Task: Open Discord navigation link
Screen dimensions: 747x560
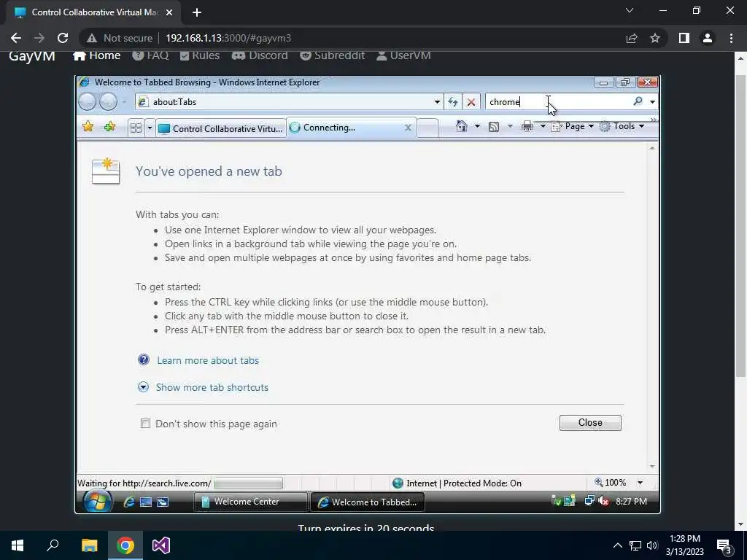Action: pyautogui.click(x=260, y=55)
